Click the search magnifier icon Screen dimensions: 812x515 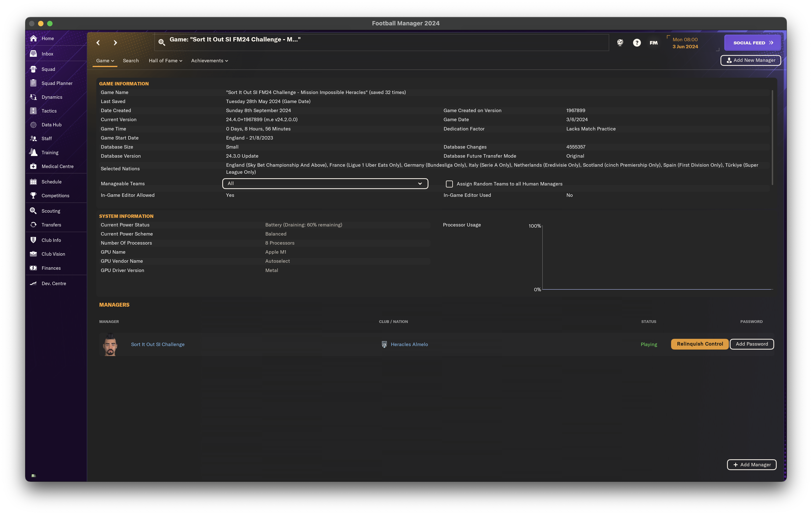162,43
